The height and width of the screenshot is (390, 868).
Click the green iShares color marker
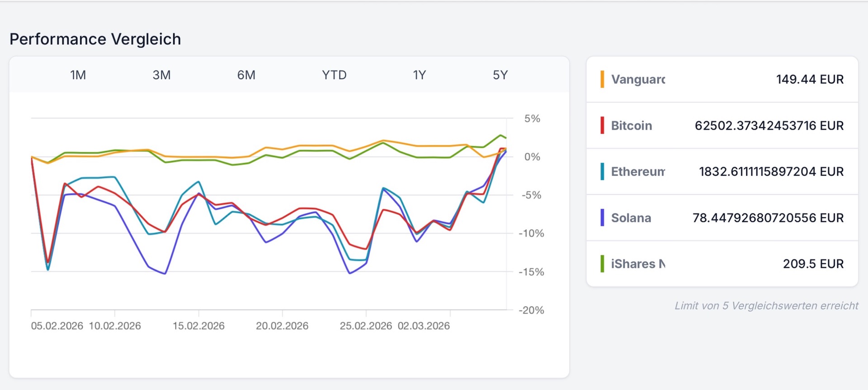click(x=602, y=264)
